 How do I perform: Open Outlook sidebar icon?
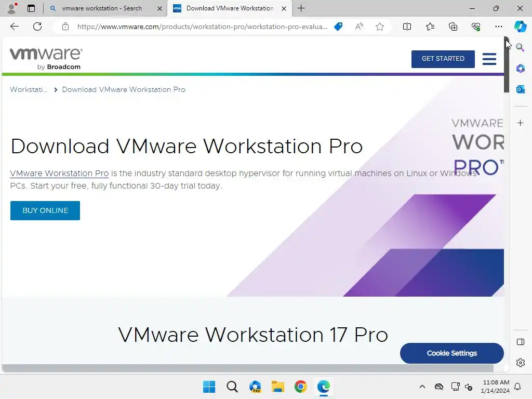[520, 89]
